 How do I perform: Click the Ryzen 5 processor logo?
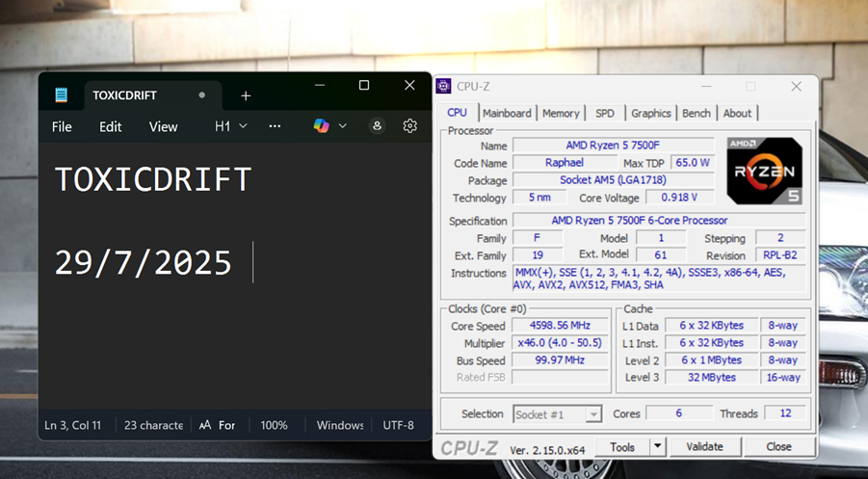coord(765,171)
